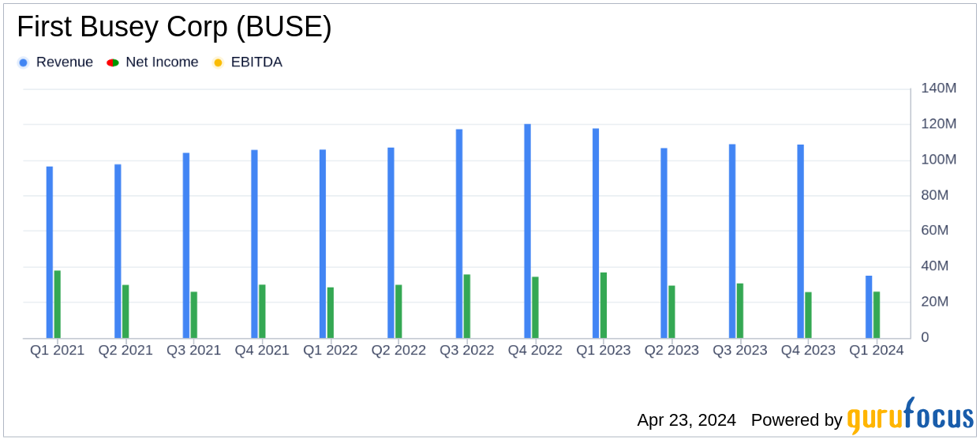Toggle the Net Income legend item
This screenshot has height=440, width=980.
click(x=152, y=62)
